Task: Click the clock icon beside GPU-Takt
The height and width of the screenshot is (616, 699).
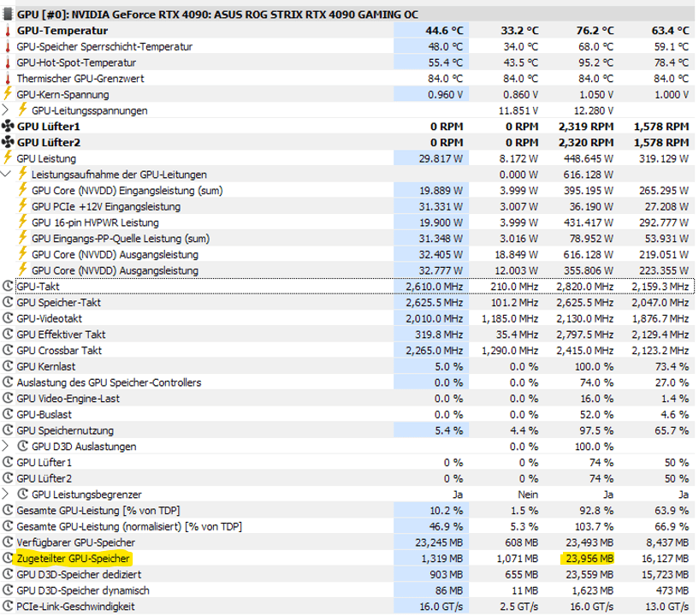Action: pyautogui.click(x=8, y=286)
